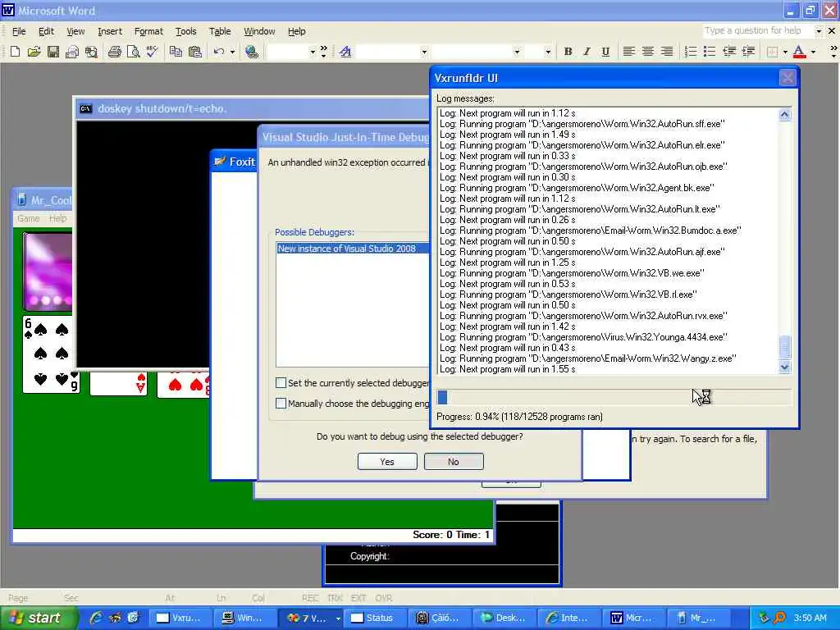This screenshot has width=840, height=630.
Task: Open the border style dropdown arrow
Action: tap(785, 52)
